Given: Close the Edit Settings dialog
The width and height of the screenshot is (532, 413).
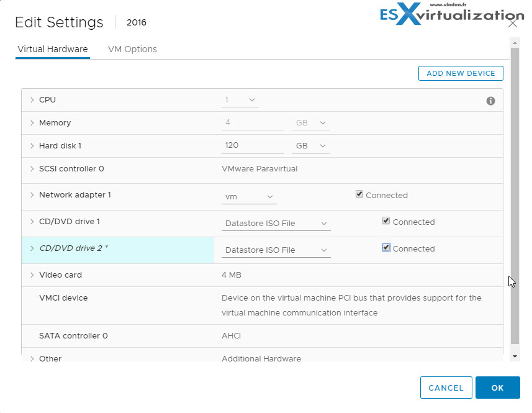Looking at the screenshot, I should (513, 23).
